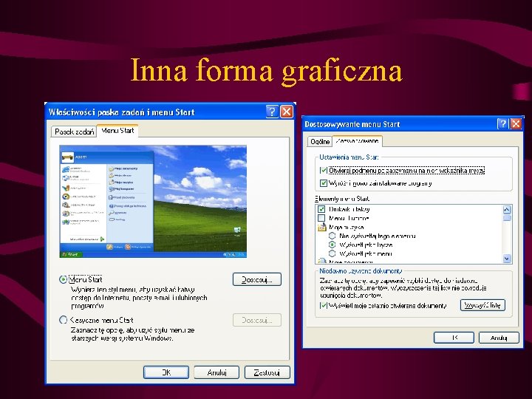Image resolution: width=532 pixels, height=399 pixels.
Task: Select Wyświetl jako menu radio option
Action: coord(332,253)
